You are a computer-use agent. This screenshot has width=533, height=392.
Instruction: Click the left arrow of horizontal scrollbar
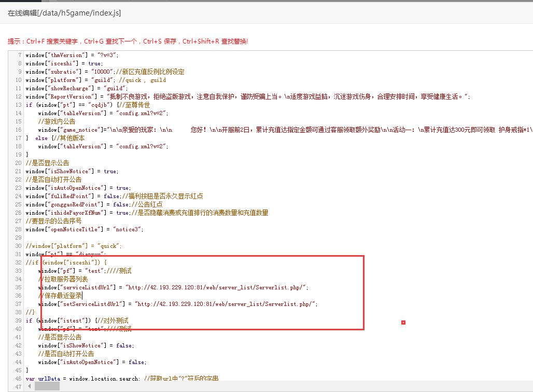click(30, 386)
